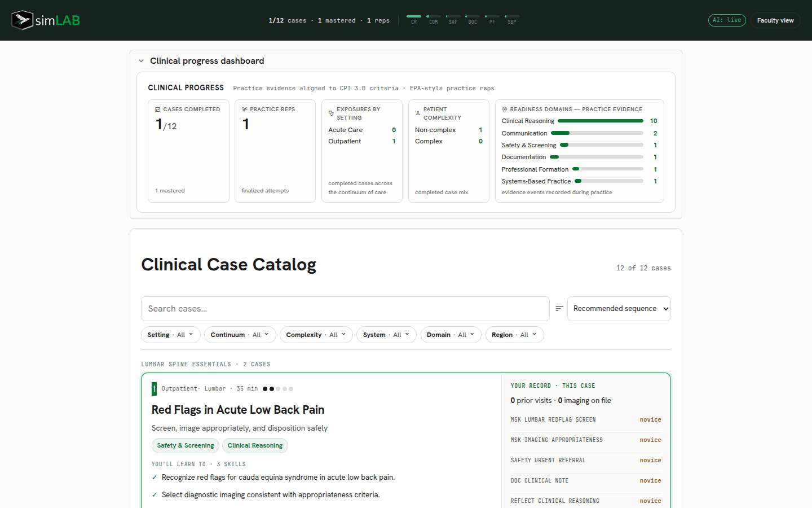The height and width of the screenshot is (508, 812).
Task: Click the Readiness Domains brain icon
Action: pyautogui.click(x=505, y=110)
